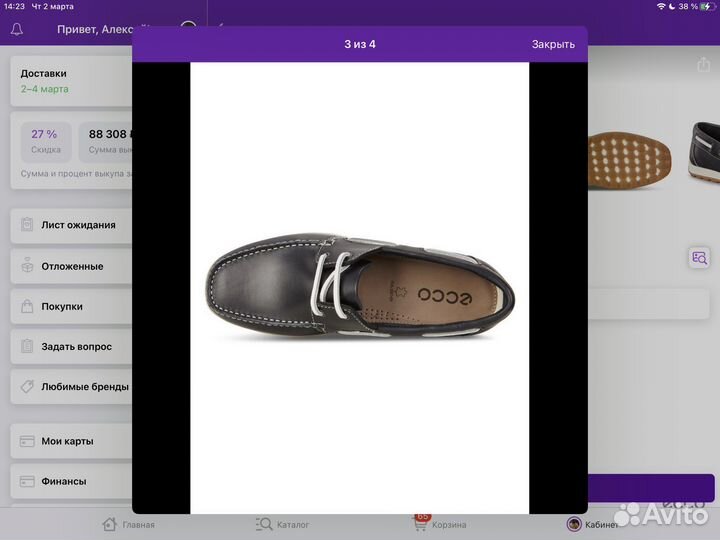Image resolution: width=720 pixels, height=540 pixels.
Task: Switch to Главная tab
Action: click(x=129, y=524)
